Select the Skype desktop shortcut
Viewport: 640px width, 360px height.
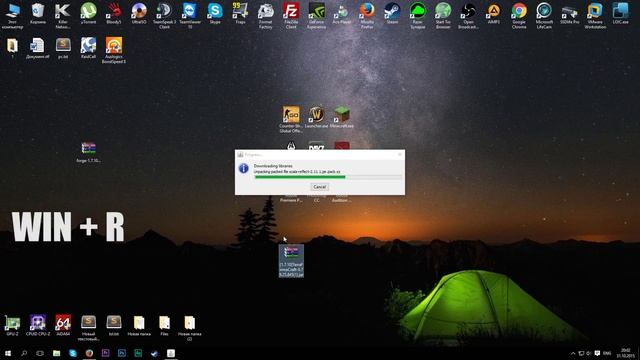click(x=215, y=13)
